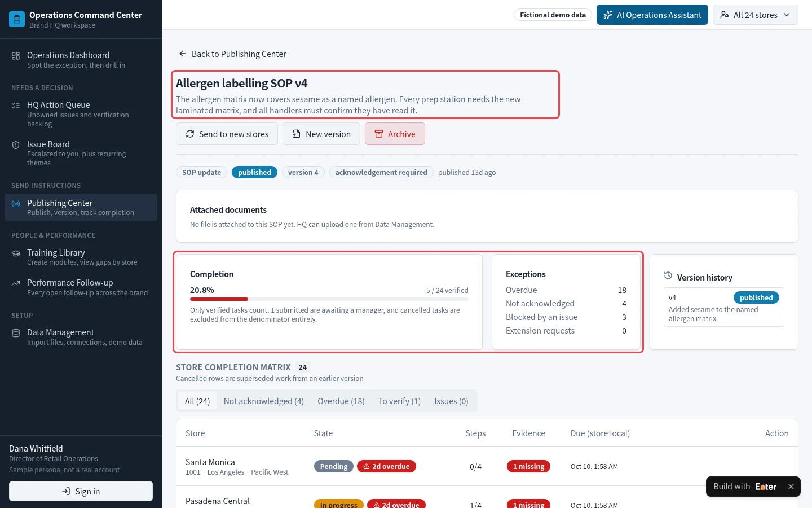
Task: Create a new version of the SOP
Action: click(x=321, y=134)
